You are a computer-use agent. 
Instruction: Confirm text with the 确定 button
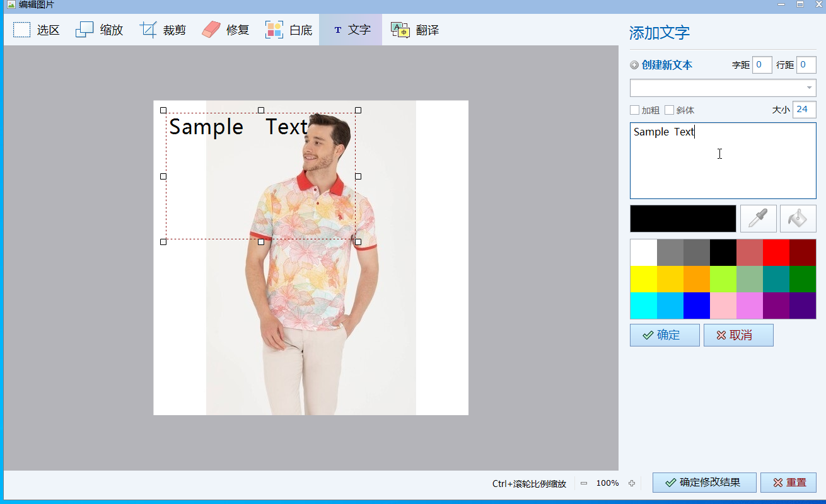(665, 335)
